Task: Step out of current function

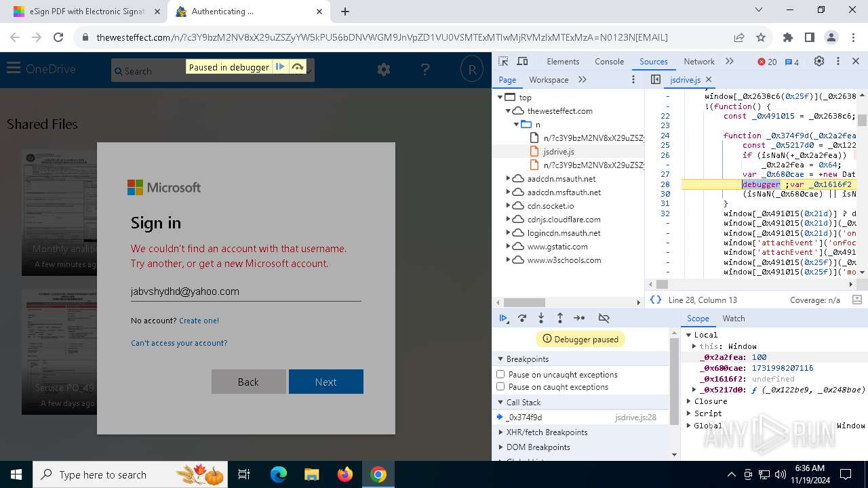Action: 560,318
